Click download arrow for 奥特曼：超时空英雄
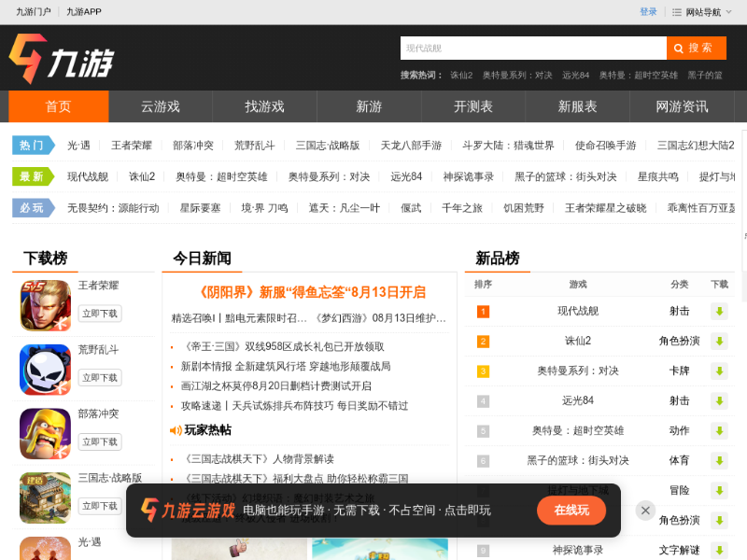The width and height of the screenshot is (747, 560). (719, 431)
